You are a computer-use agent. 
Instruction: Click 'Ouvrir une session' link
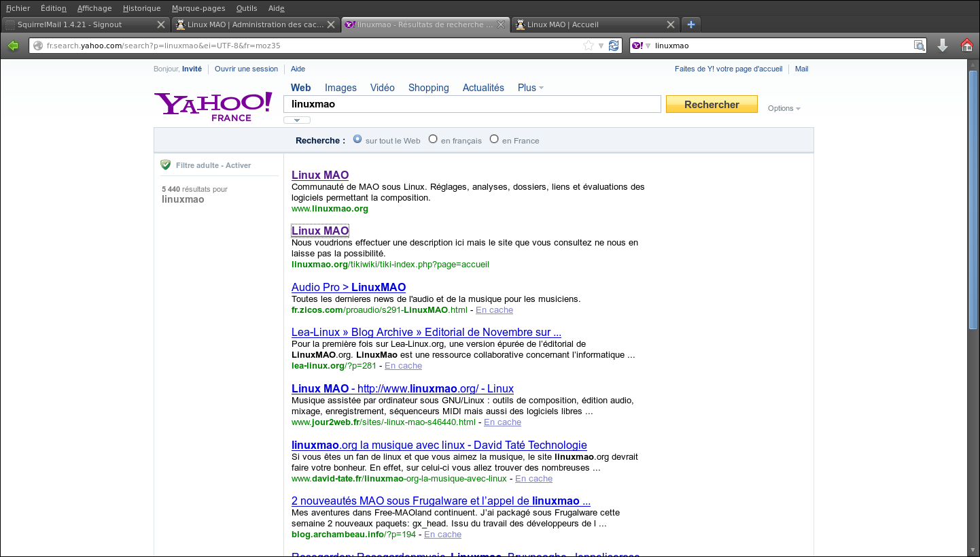[x=246, y=69]
